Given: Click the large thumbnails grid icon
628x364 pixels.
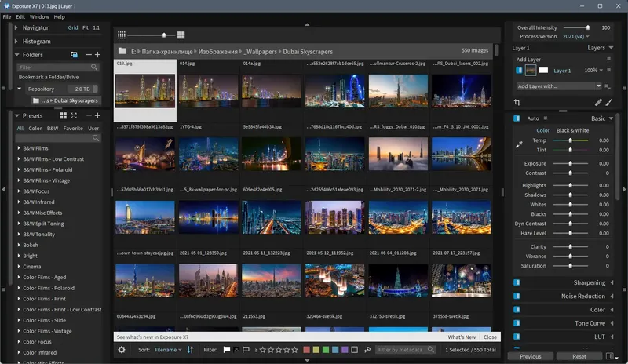Looking at the screenshot, I should pos(181,35).
